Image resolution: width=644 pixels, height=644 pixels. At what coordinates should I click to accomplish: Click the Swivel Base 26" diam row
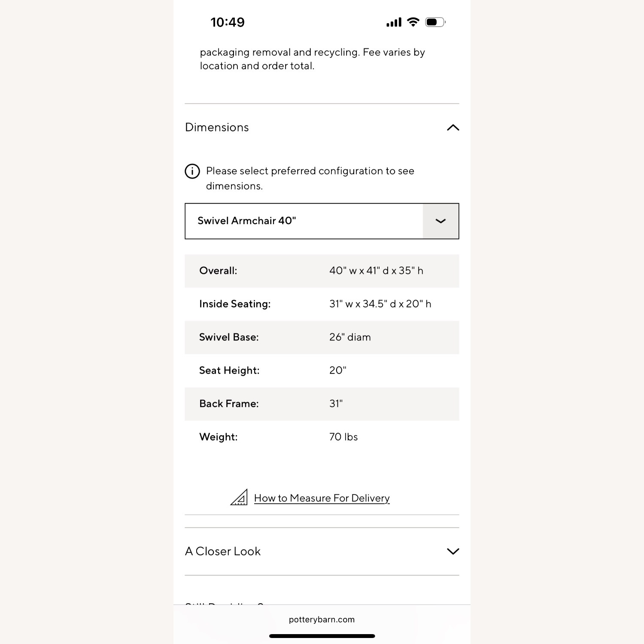point(322,337)
